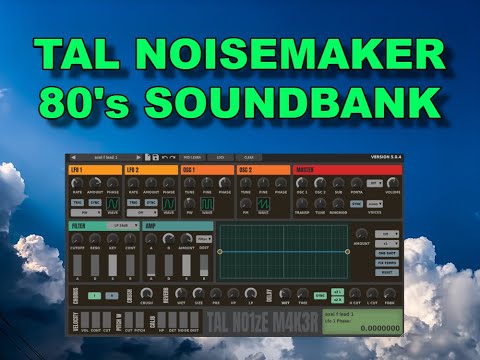Click the OSC 1 PW knob
Image resolution: width=480 pixels, height=360 pixels.
[190, 203]
